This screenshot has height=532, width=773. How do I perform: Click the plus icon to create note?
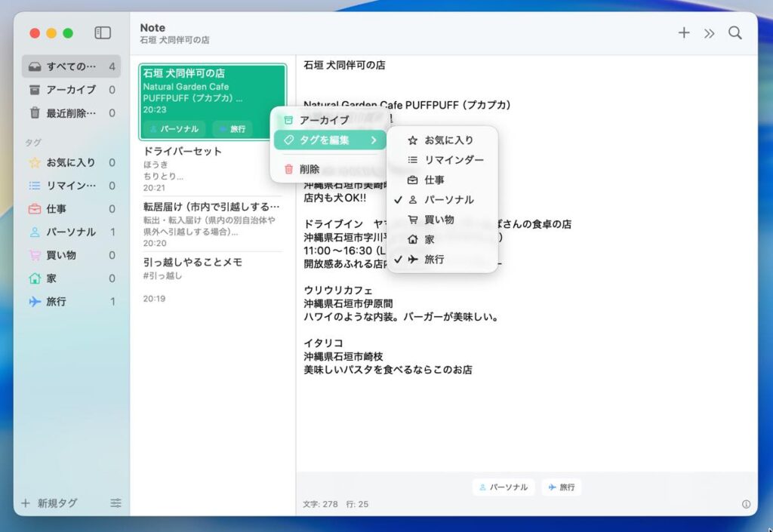click(684, 33)
